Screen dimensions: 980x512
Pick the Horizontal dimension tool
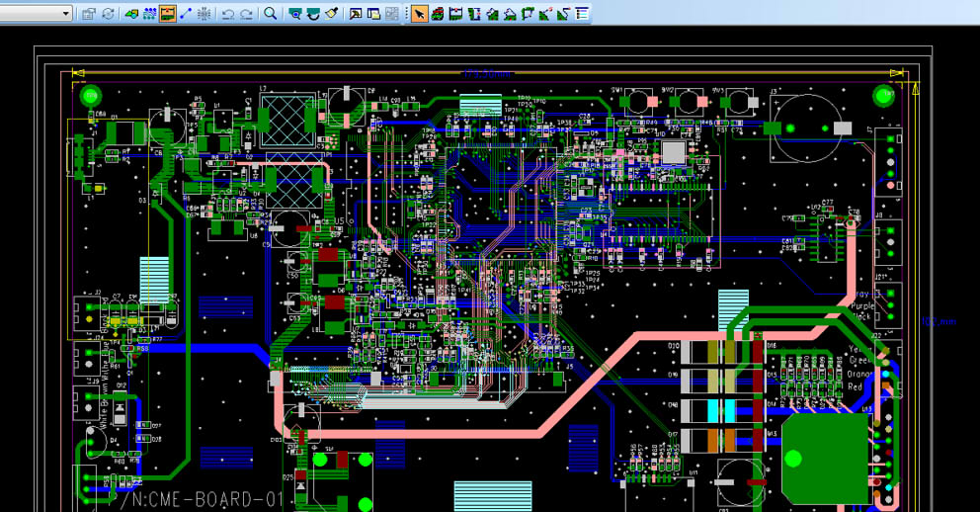click(455, 14)
